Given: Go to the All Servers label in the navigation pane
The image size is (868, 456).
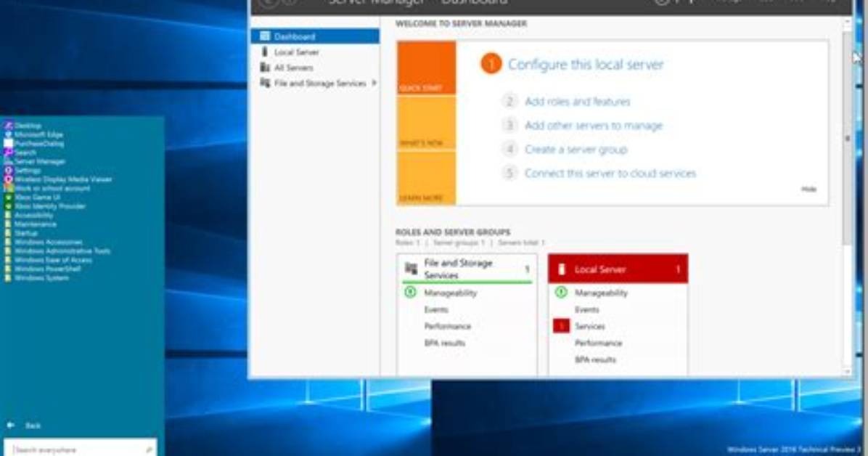Looking at the screenshot, I should (293, 68).
